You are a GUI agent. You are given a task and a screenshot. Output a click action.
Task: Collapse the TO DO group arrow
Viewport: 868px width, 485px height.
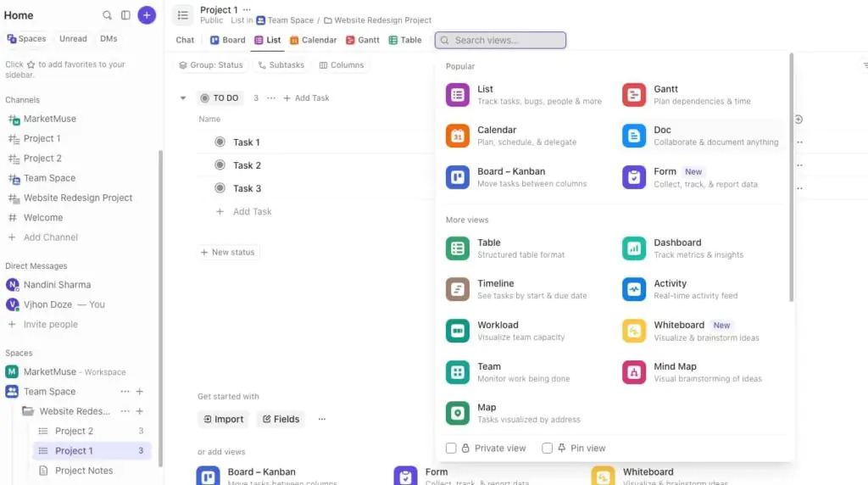click(183, 98)
